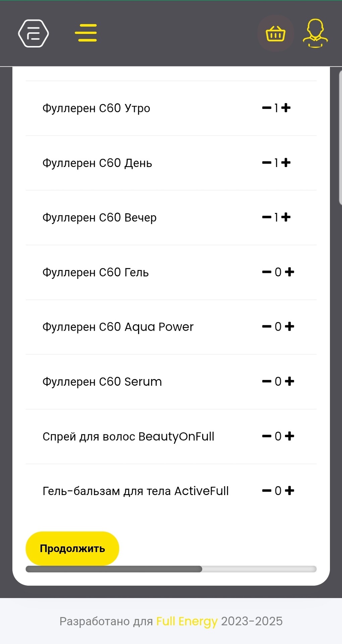Add Спрей для волос BeautyOnFull

pyautogui.click(x=289, y=436)
